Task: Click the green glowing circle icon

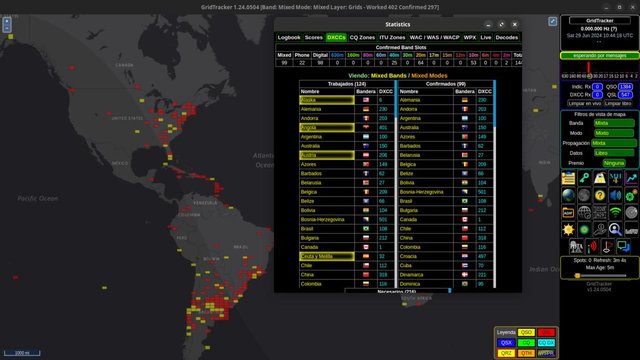Action: click(x=584, y=229)
